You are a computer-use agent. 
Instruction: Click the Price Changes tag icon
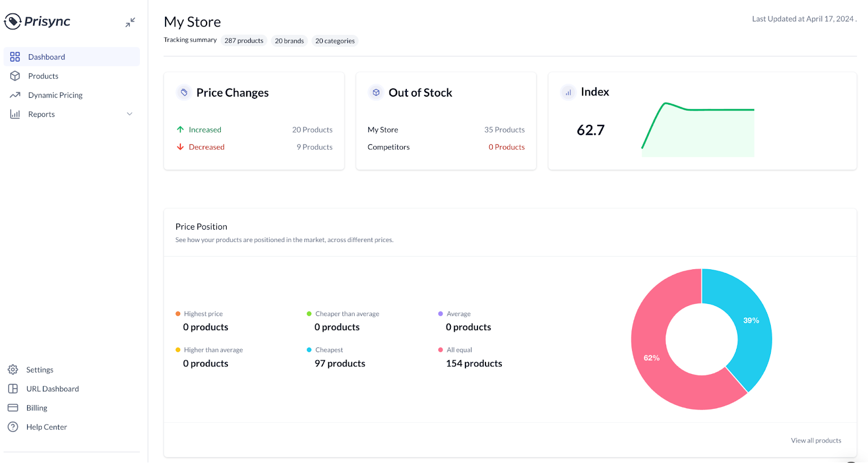pyautogui.click(x=183, y=92)
